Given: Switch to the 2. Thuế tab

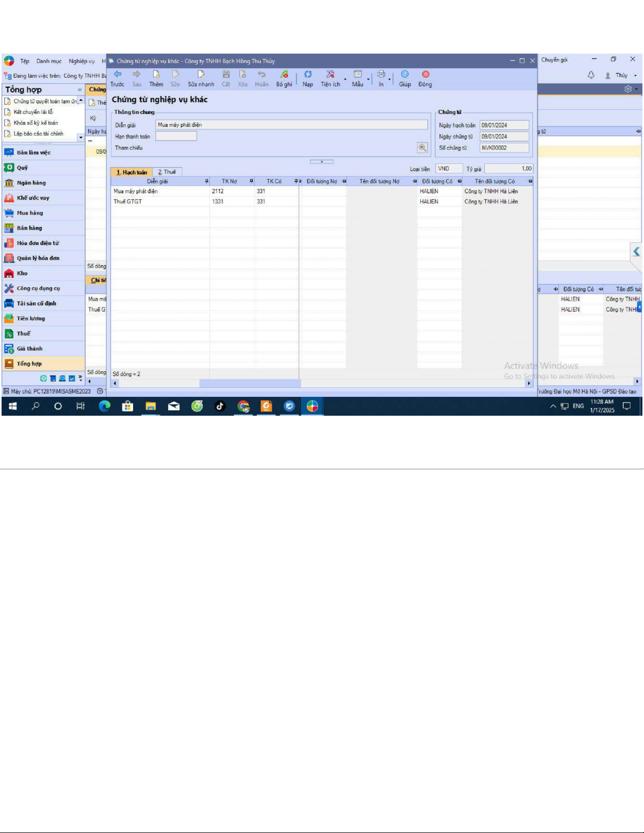Looking at the screenshot, I should point(167,172).
